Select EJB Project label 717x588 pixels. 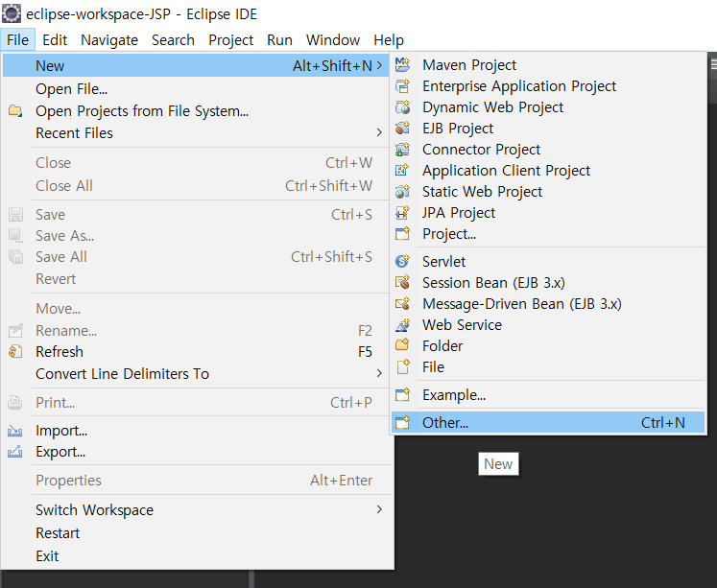[x=458, y=129]
